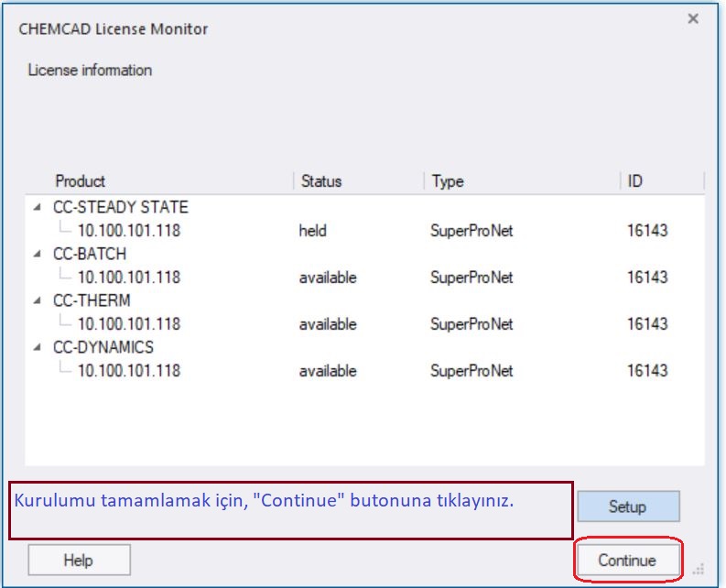Screen dimensions: 726x588
Task: Select the CC-THERM product row
Action: point(92,300)
